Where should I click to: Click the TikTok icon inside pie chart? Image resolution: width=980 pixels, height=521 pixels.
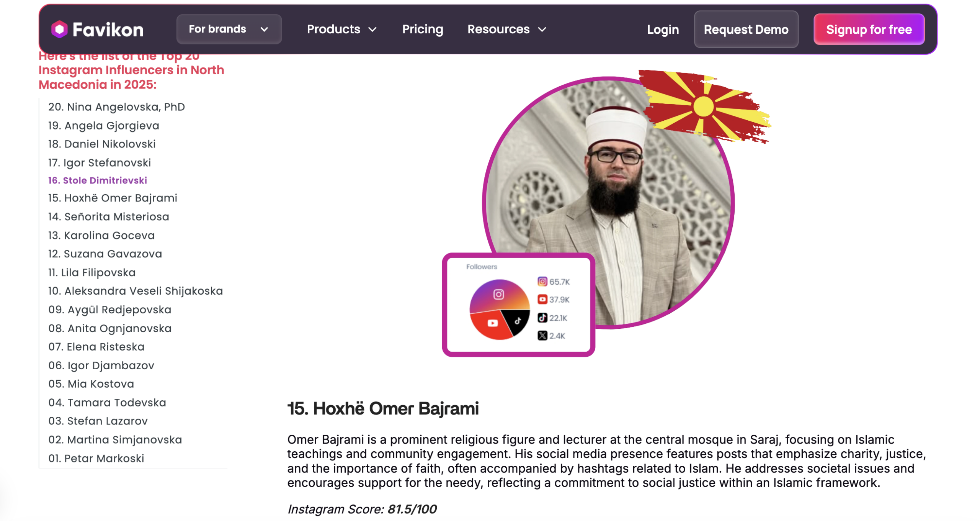pos(517,321)
